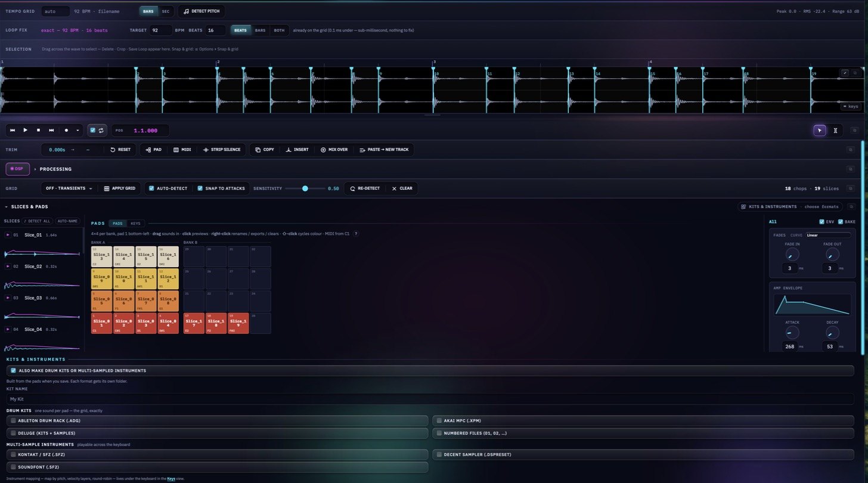The width and height of the screenshot is (868, 483).
Task: Toggle the Snap to Attacks checkbox
Action: [200, 188]
